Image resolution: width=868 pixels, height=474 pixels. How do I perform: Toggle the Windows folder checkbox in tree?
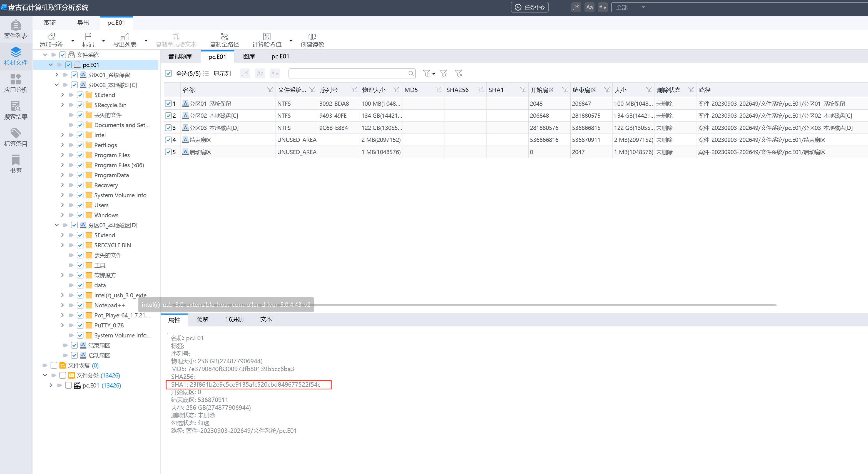tap(80, 215)
